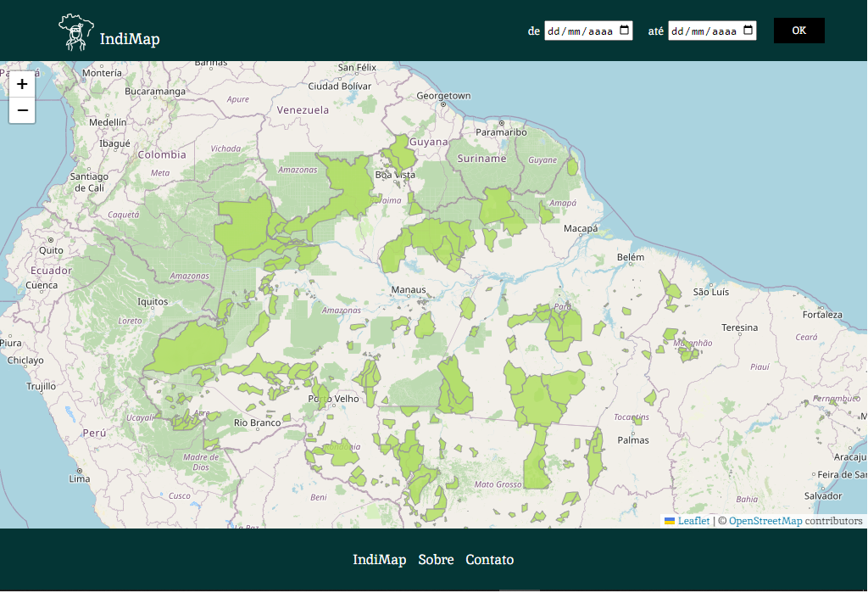868x593 pixels.
Task: Select the Paramaribo city label
Action: (x=502, y=131)
